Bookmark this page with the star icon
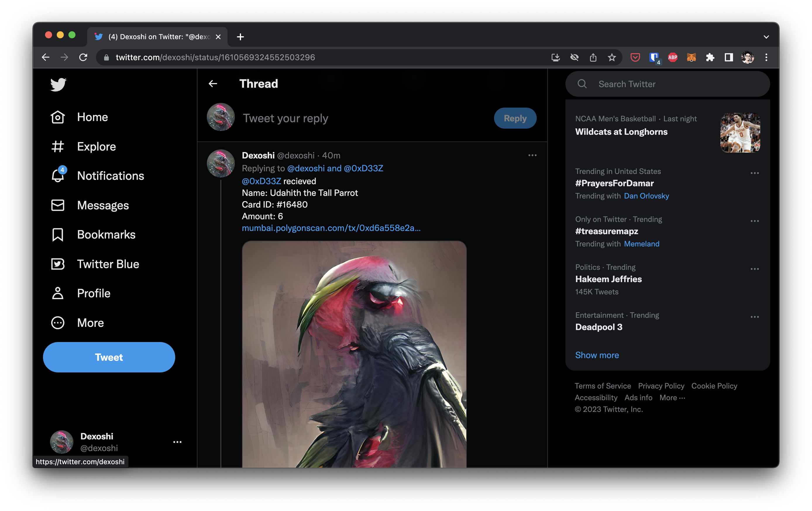The width and height of the screenshot is (812, 511). [x=612, y=57]
